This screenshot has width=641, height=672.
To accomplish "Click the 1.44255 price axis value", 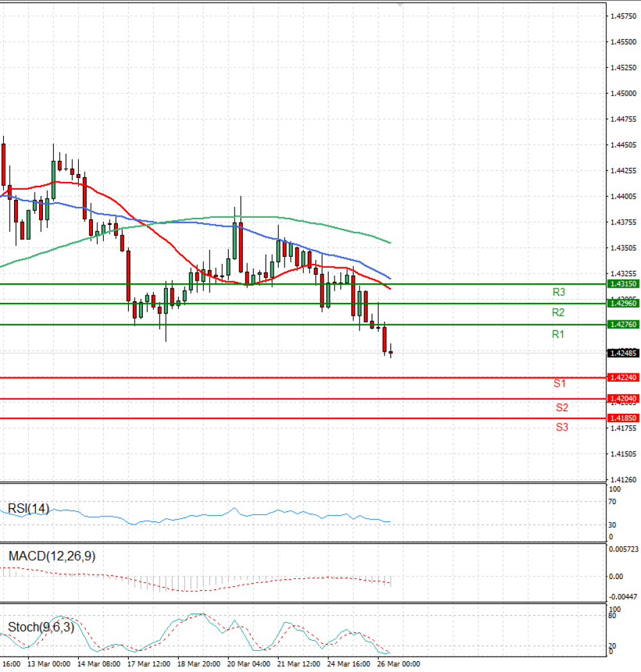I will coord(624,170).
